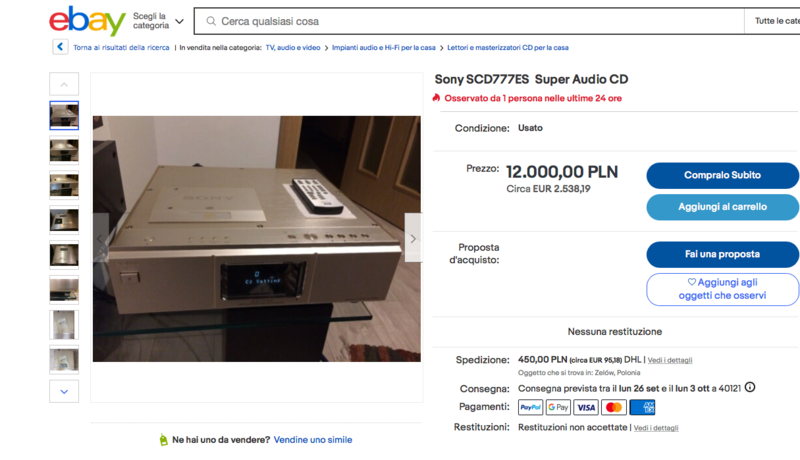The width and height of the screenshot is (800, 460).
Task: Click the search magnifier icon
Action: tap(211, 21)
